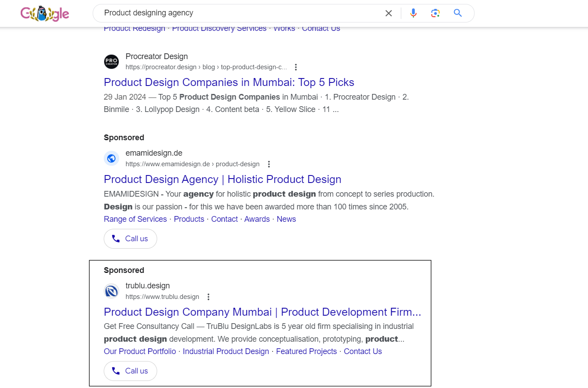Screen dimensions: 588x388
Task: Click the blue magnifier search icon
Action: tap(458, 13)
